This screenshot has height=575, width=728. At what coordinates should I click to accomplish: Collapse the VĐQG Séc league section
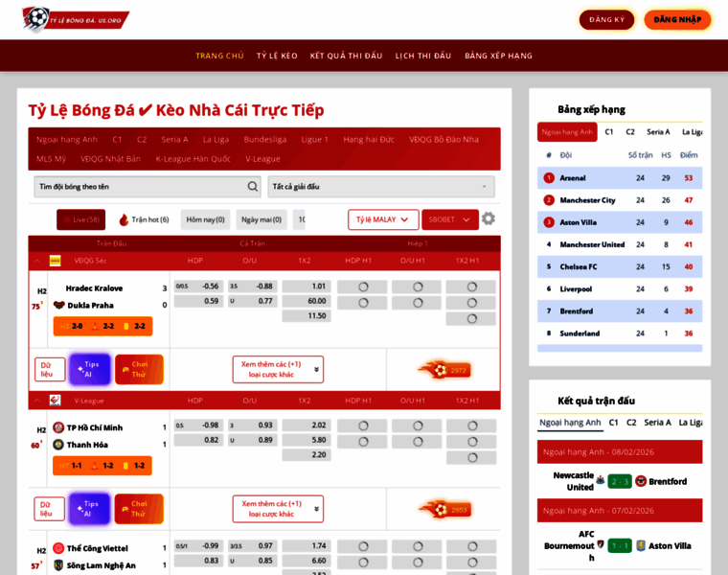(x=37, y=261)
